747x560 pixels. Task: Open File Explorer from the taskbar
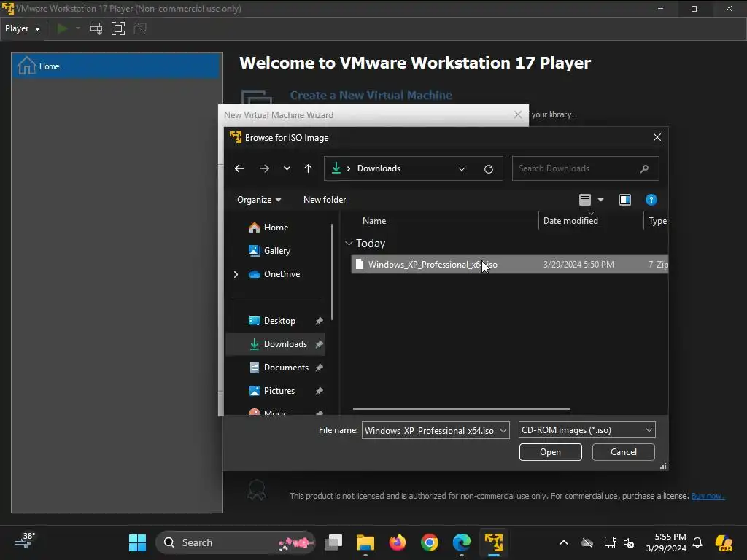(365, 542)
